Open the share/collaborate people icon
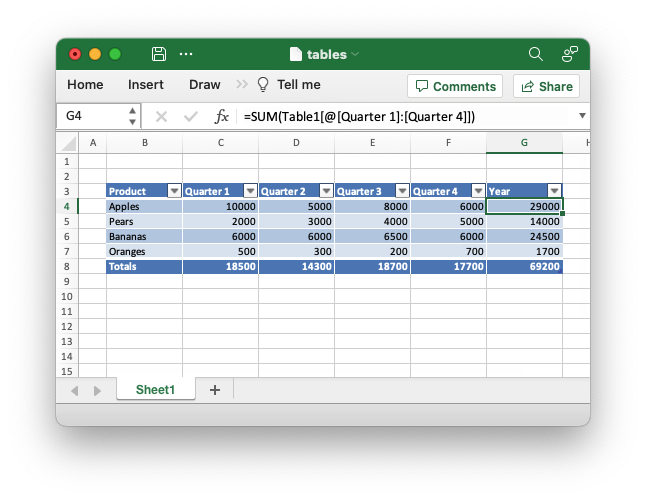Image resolution: width=646 pixels, height=500 pixels. point(569,54)
